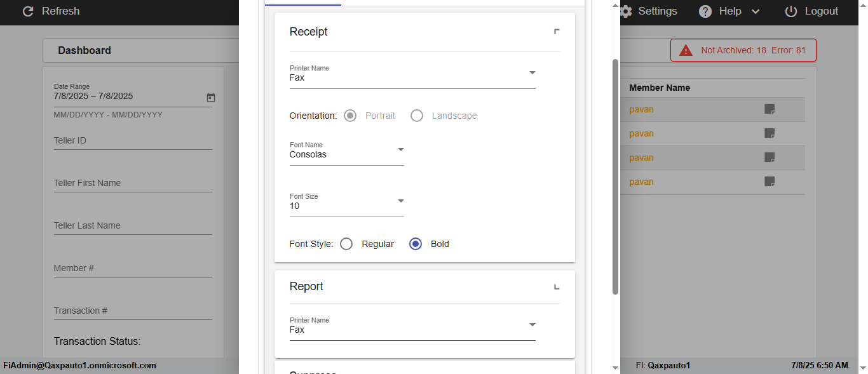Collapse the Receipt card corner icon

pos(557,31)
